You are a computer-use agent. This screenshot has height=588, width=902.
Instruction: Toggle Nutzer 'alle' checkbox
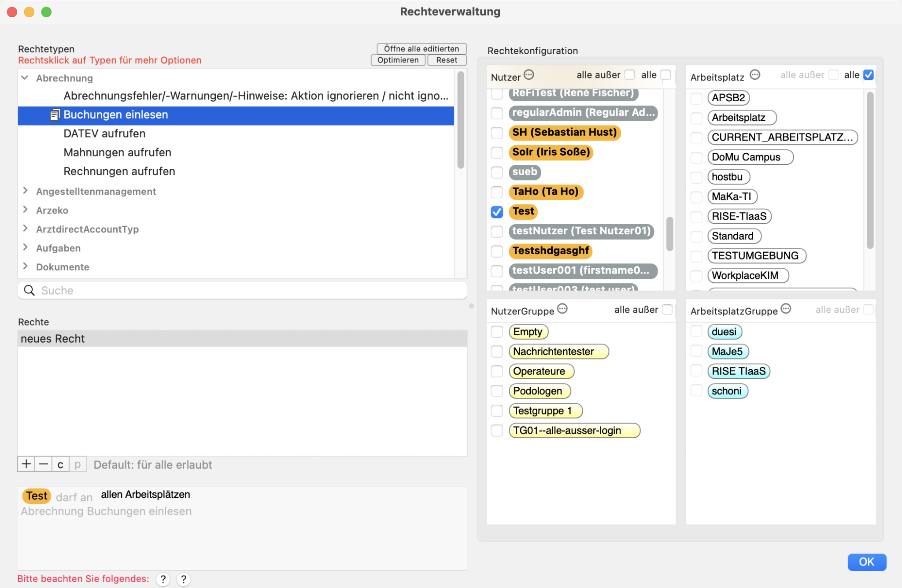click(x=666, y=75)
